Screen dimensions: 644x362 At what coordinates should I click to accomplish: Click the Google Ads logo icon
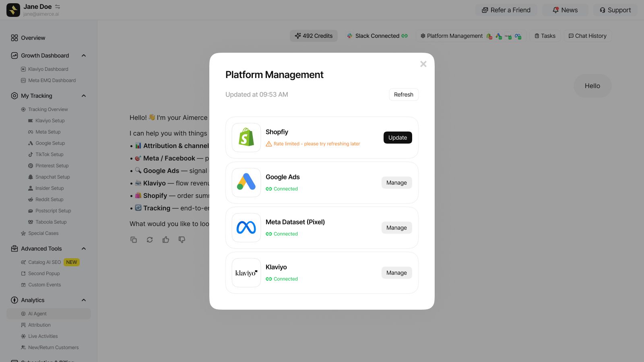[246, 183]
